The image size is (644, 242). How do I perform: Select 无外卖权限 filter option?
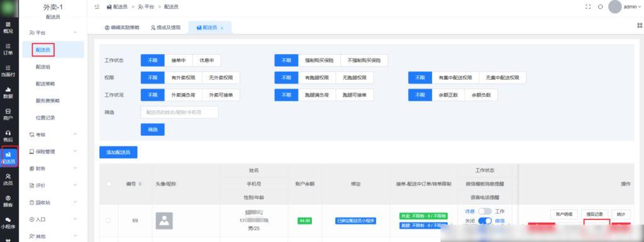coord(221,77)
